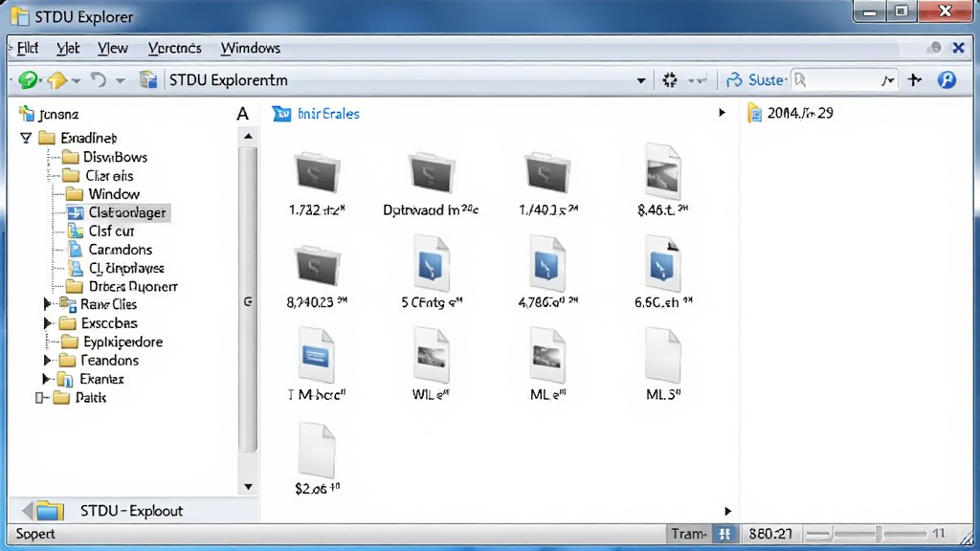
Task: Select the file labeled 6,6C.sh
Action: coord(662,264)
